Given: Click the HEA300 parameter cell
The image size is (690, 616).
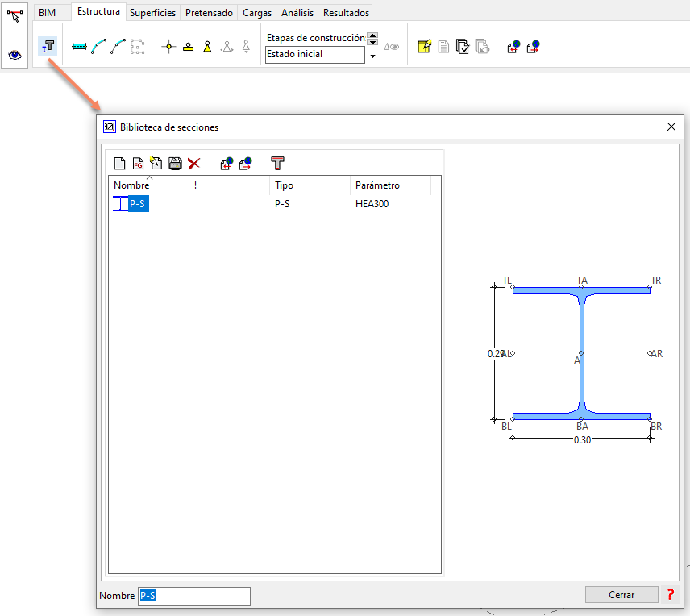Looking at the screenshot, I should [372, 204].
